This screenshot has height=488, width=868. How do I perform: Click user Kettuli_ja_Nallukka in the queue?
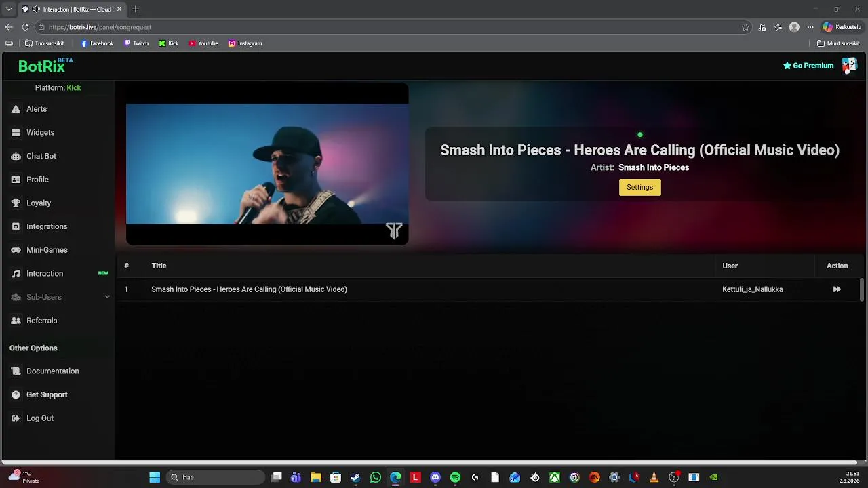[752, 289]
